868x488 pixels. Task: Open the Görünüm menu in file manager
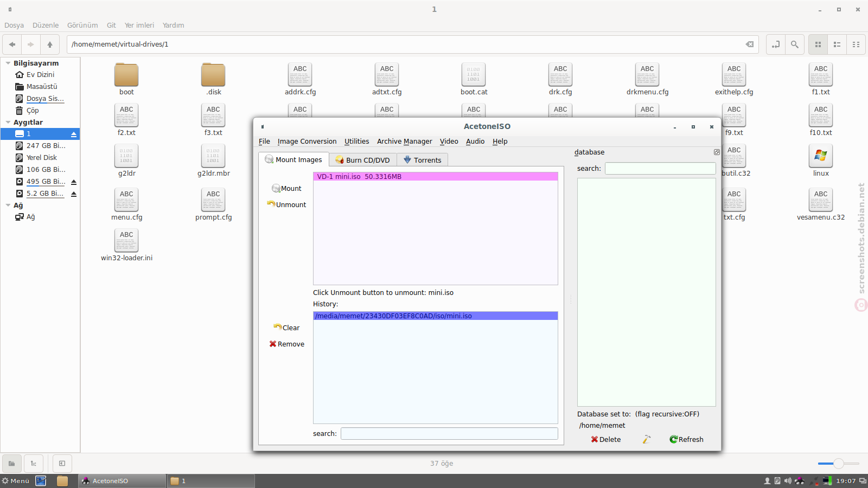tap(82, 25)
